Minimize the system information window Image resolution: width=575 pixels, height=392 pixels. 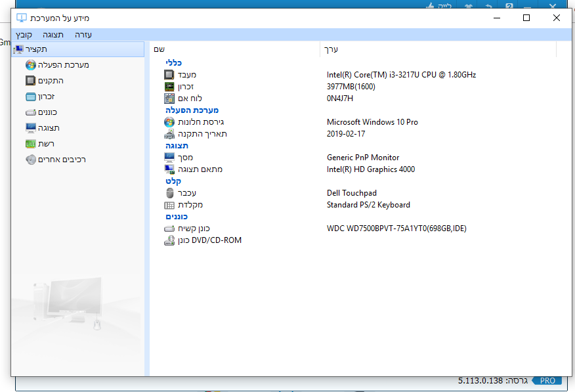point(497,18)
